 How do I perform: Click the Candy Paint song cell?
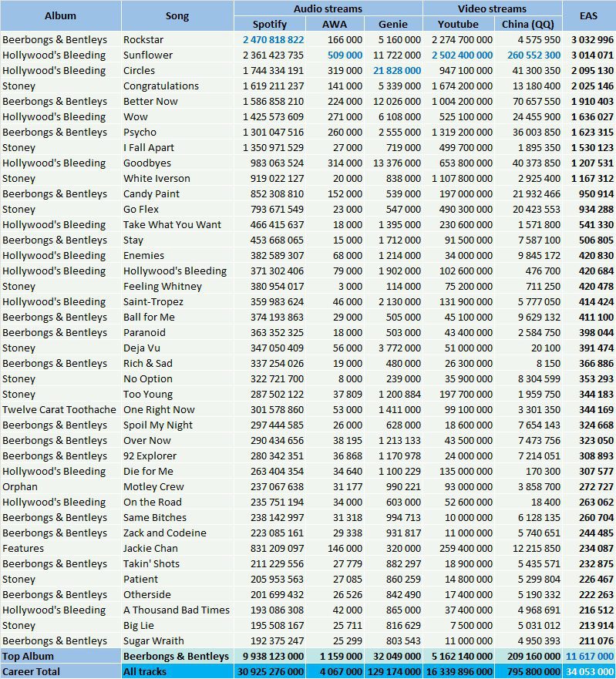point(177,194)
